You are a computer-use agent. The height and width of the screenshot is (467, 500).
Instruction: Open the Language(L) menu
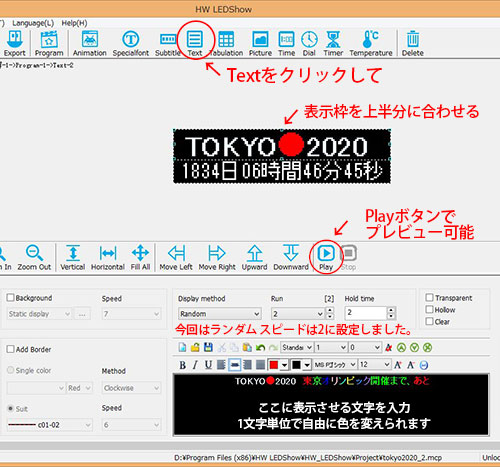[x=33, y=23]
